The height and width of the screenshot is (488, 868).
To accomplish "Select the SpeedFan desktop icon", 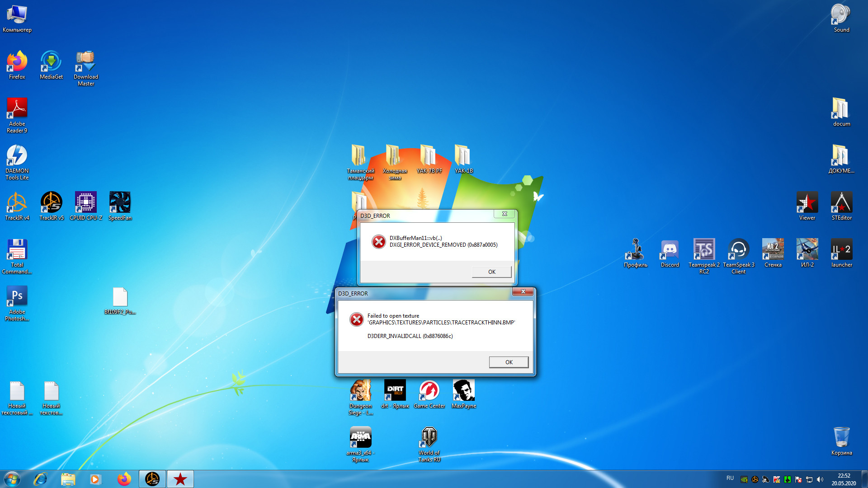I will point(120,206).
